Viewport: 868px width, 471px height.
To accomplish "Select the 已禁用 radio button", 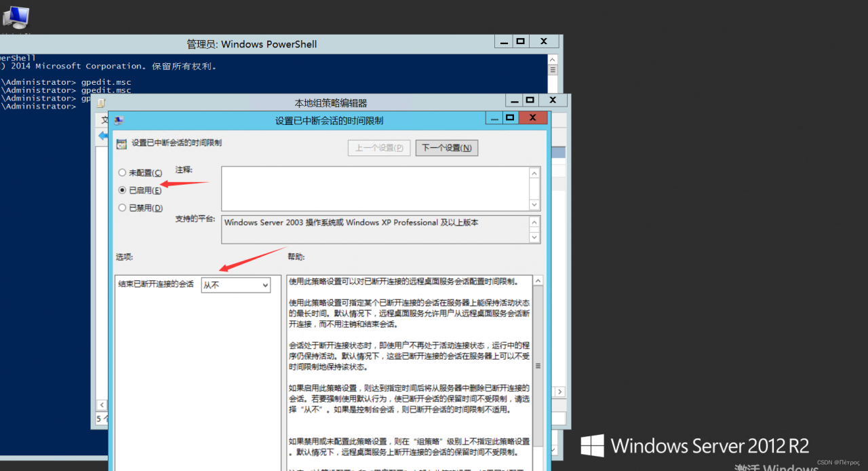I will coord(122,208).
